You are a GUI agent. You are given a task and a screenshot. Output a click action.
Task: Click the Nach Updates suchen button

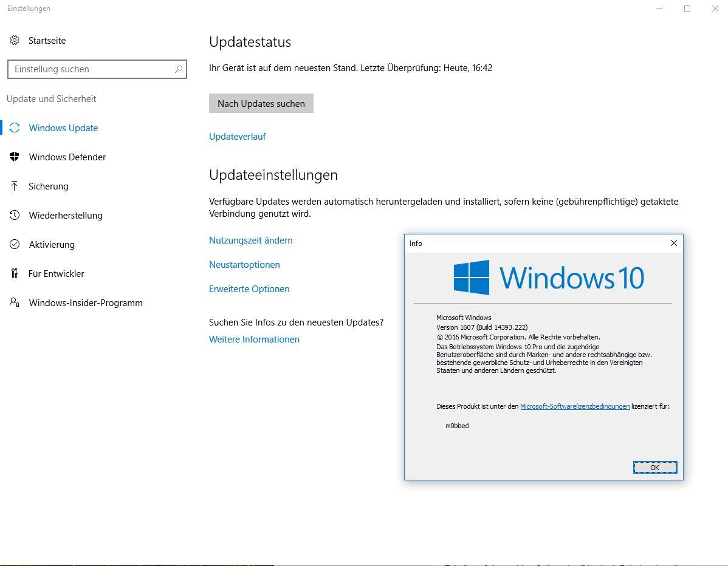pos(261,103)
